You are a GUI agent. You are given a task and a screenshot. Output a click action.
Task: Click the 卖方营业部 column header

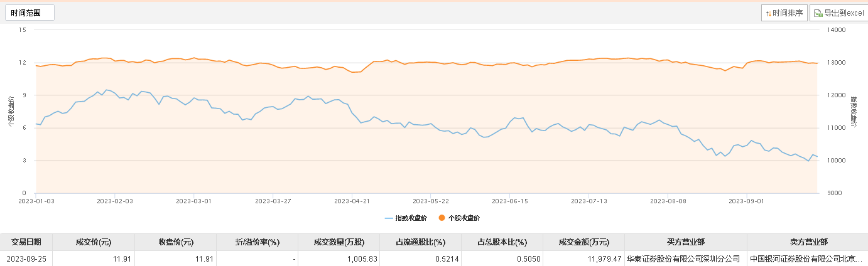807,242
